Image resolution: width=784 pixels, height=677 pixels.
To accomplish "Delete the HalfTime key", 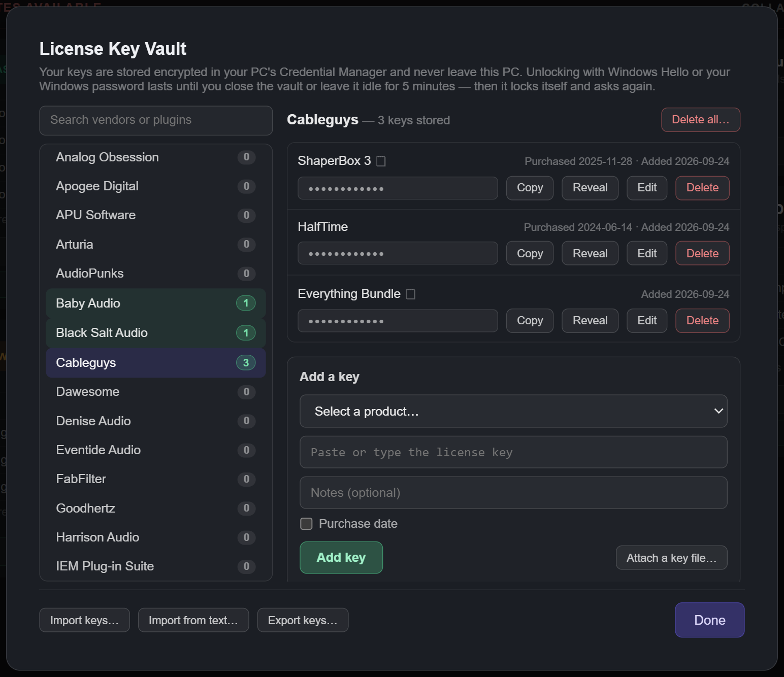I will (x=702, y=253).
